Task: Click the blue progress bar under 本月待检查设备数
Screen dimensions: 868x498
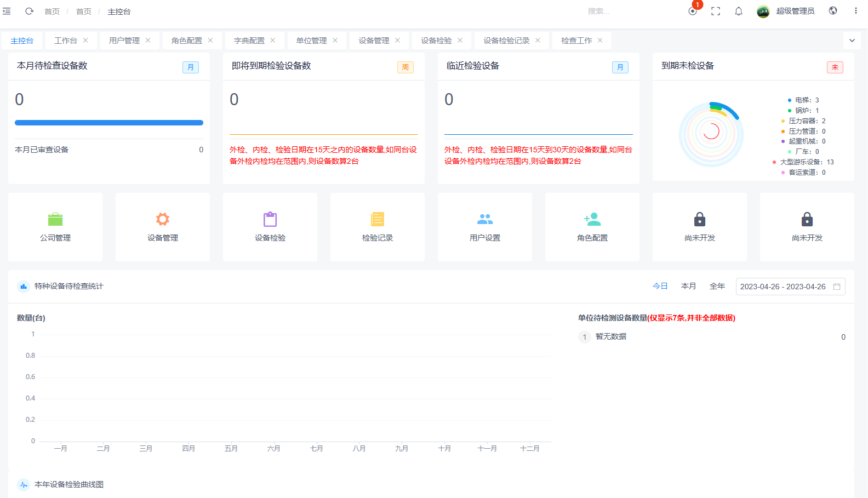Action: pyautogui.click(x=109, y=123)
